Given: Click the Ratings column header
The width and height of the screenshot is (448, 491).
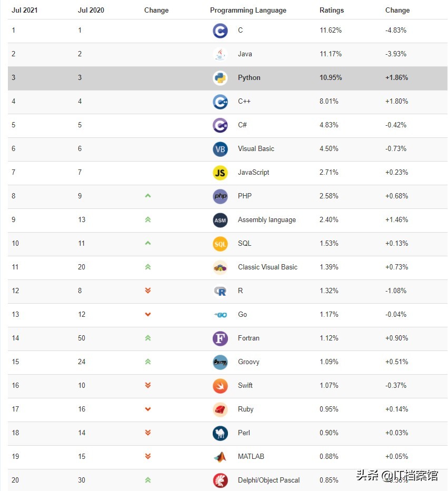Looking at the screenshot, I should point(332,10).
